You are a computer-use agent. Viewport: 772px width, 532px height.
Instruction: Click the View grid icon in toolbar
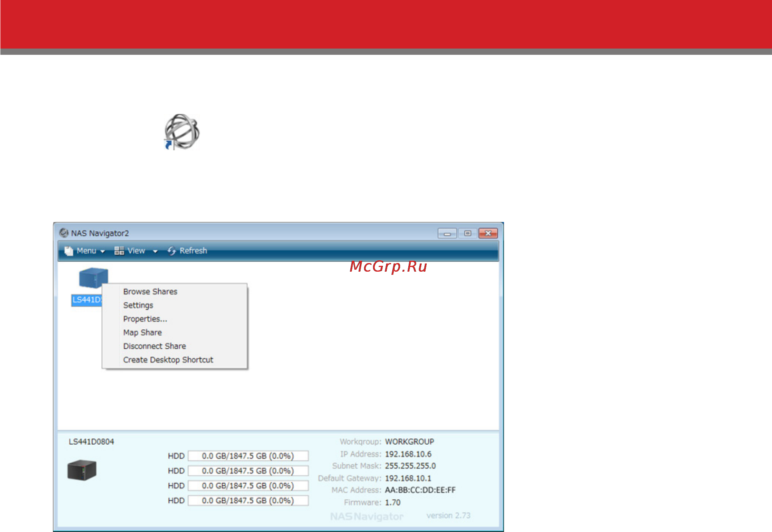pos(119,251)
